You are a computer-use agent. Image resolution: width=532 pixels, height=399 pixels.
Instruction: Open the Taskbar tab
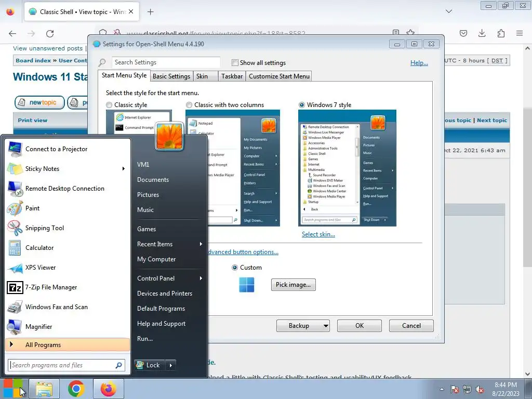[x=232, y=76]
